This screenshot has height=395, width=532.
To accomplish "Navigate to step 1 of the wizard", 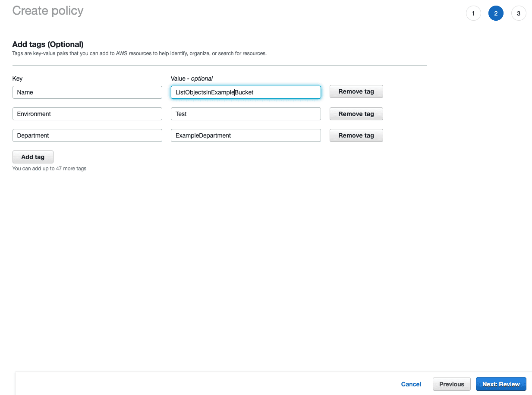I will [x=473, y=13].
